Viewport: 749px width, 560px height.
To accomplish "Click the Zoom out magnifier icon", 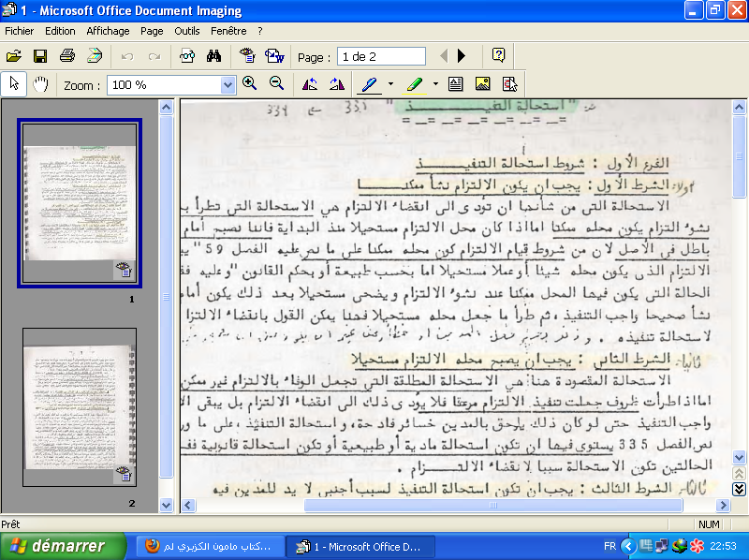I will (x=276, y=84).
